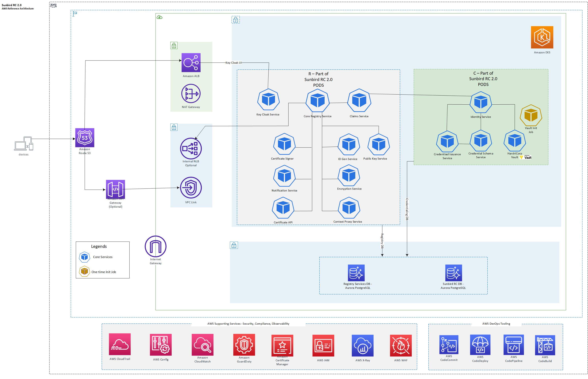The image size is (588, 379).
Task: Select the Notification Service pod
Action: point(284,176)
